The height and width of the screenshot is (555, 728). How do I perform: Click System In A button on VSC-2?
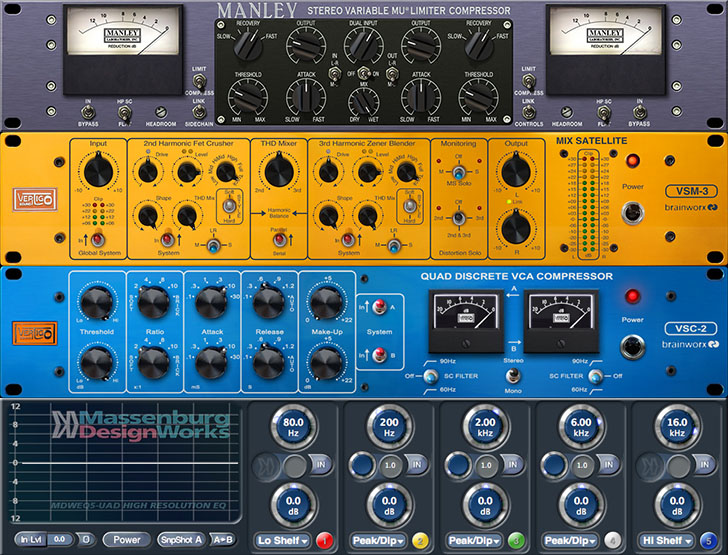[380, 306]
